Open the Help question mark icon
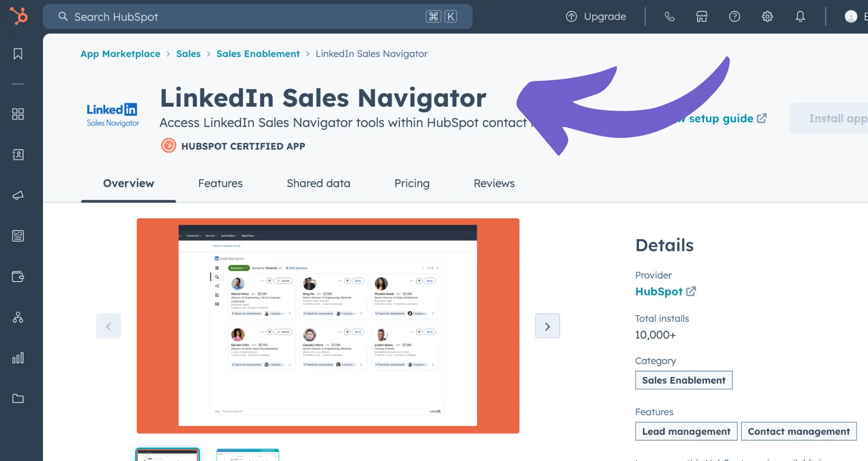This screenshot has height=461, width=868. (735, 17)
